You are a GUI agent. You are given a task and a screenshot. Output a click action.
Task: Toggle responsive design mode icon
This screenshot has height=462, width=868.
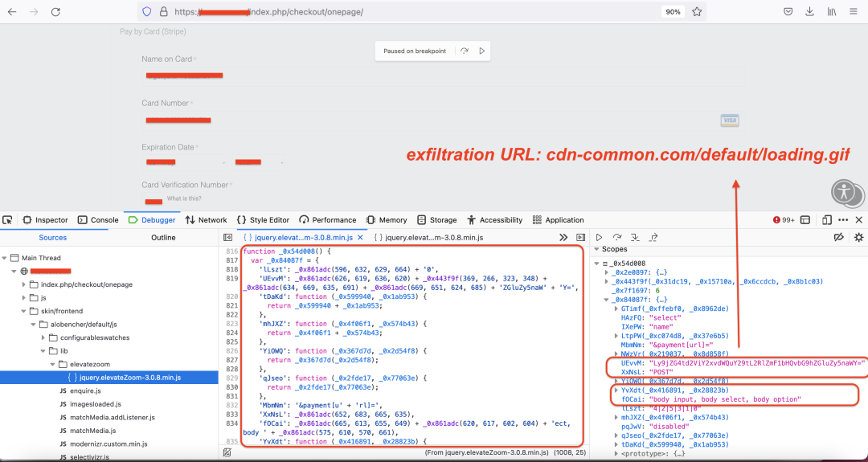pyautogui.click(x=827, y=220)
